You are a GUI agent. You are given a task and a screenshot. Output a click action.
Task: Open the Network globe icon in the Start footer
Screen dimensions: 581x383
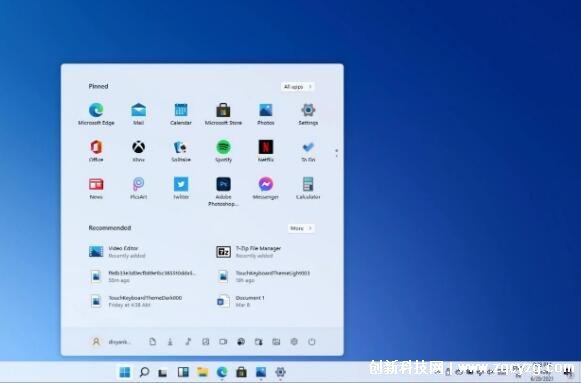click(241, 342)
